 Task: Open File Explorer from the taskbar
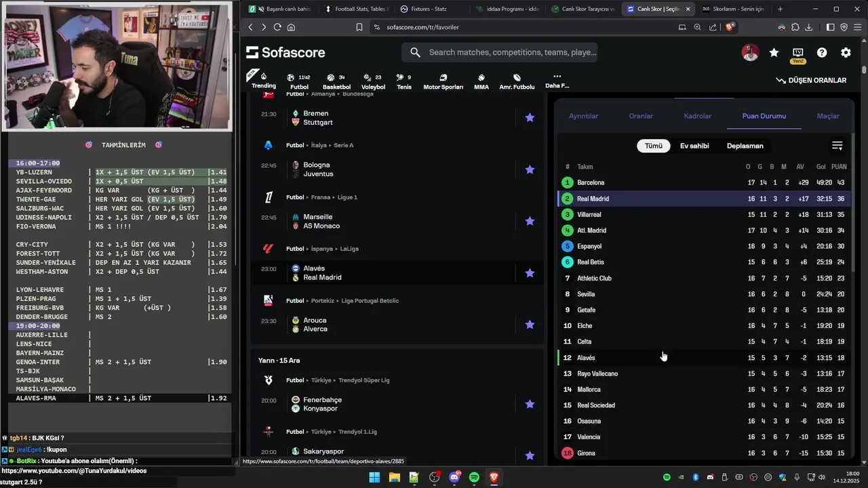(394, 477)
